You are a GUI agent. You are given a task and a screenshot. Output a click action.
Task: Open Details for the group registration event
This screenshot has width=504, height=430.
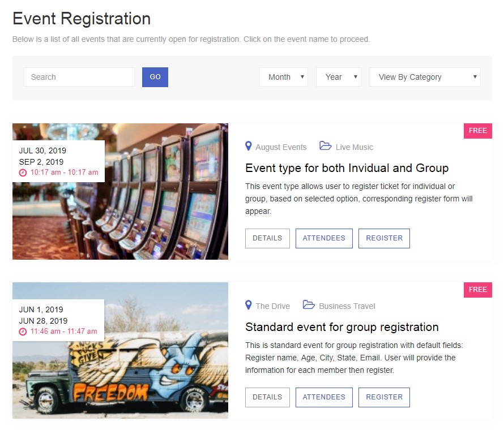pos(267,397)
